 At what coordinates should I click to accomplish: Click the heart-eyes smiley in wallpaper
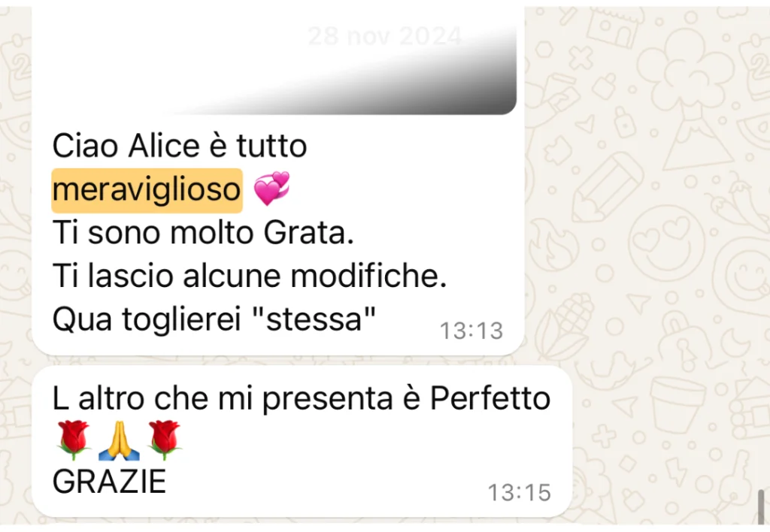click(x=666, y=243)
